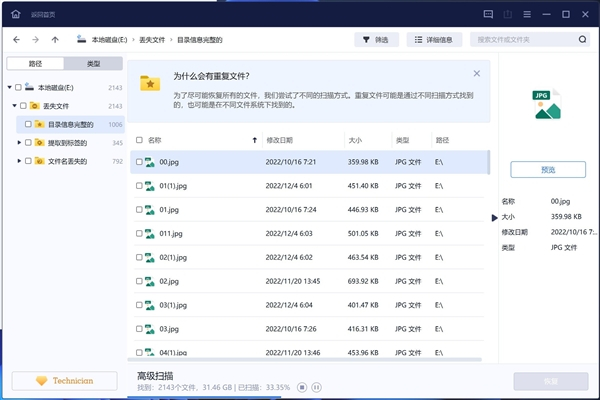Click the search magnifier icon
600x400 pixels.
(582, 40)
